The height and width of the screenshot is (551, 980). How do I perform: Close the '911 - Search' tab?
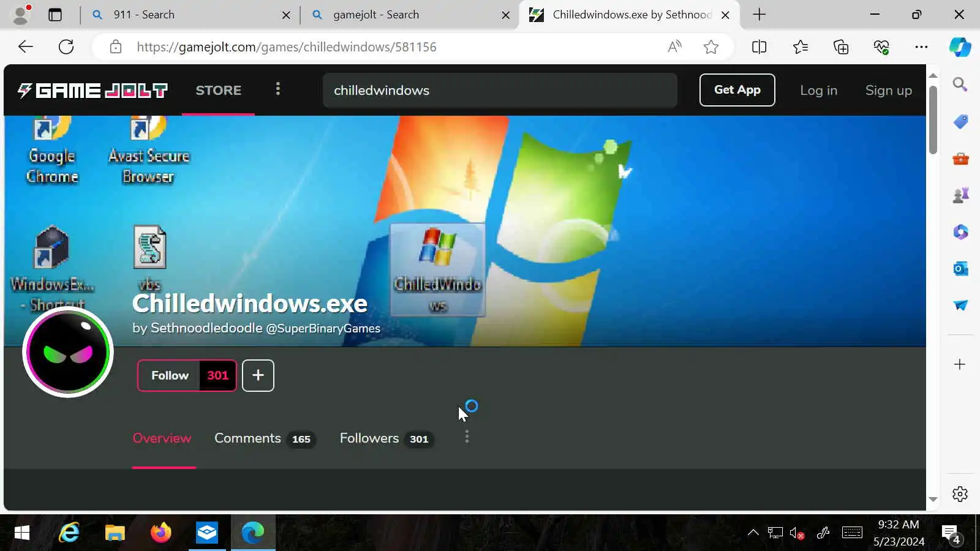pyautogui.click(x=286, y=15)
